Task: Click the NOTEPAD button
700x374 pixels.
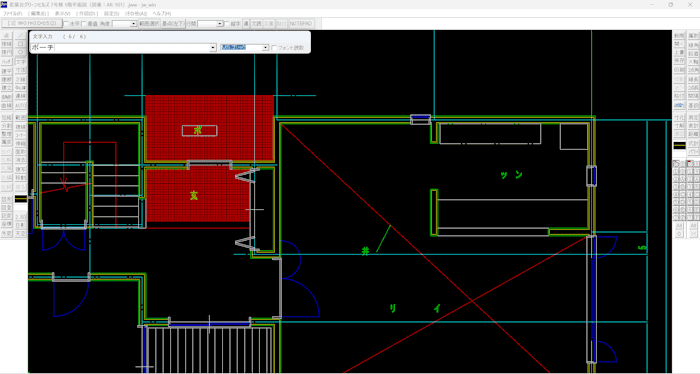Action: (301, 24)
